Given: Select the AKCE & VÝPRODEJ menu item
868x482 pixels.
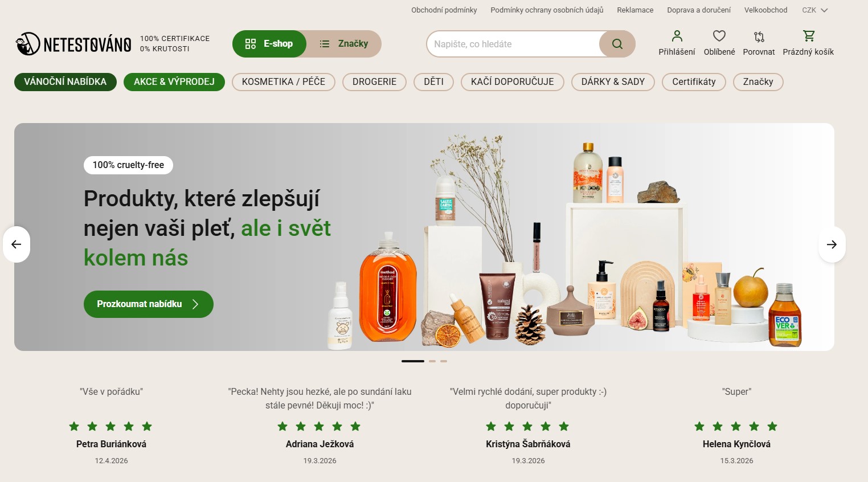Looking at the screenshot, I should pos(174,82).
